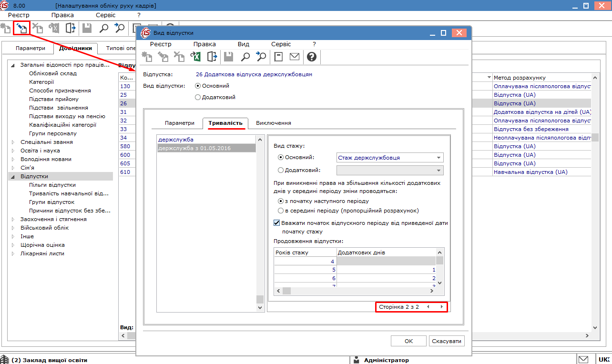Choose в середині періоду option
Screen dimensions: 612x364
281,210
